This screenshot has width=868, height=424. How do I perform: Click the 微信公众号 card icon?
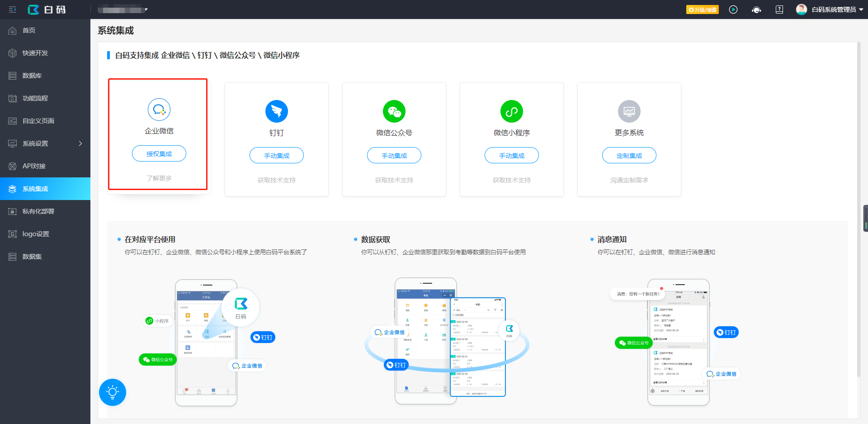tap(394, 111)
